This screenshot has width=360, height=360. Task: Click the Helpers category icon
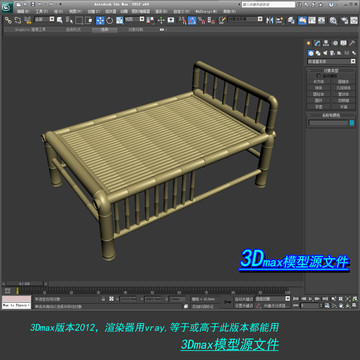(339, 53)
